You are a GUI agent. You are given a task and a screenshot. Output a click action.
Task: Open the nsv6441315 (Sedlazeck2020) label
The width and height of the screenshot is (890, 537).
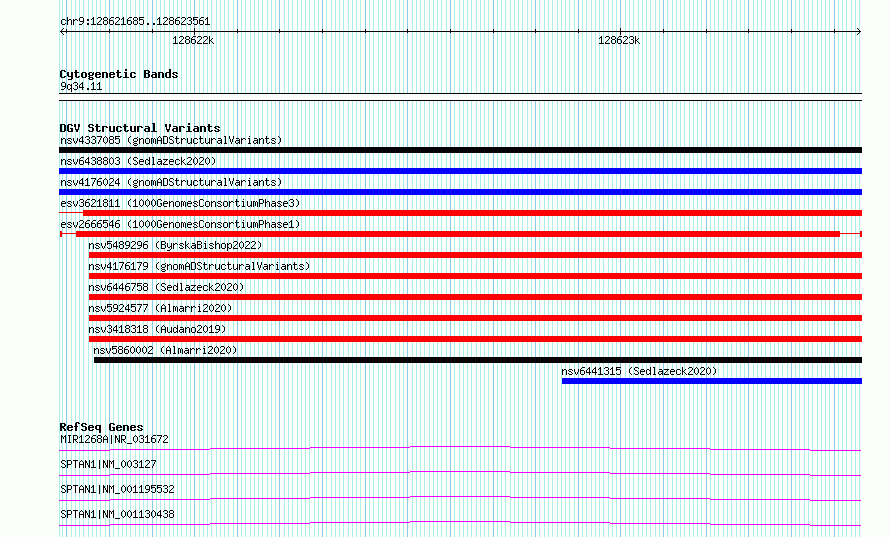pyautogui.click(x=639, y=371)
